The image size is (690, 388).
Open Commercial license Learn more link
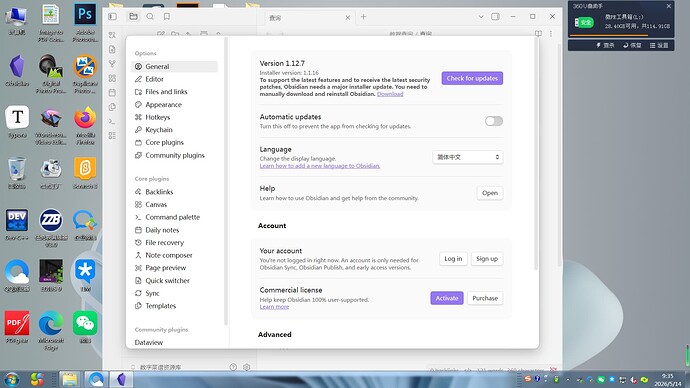(x=274, y=307)
